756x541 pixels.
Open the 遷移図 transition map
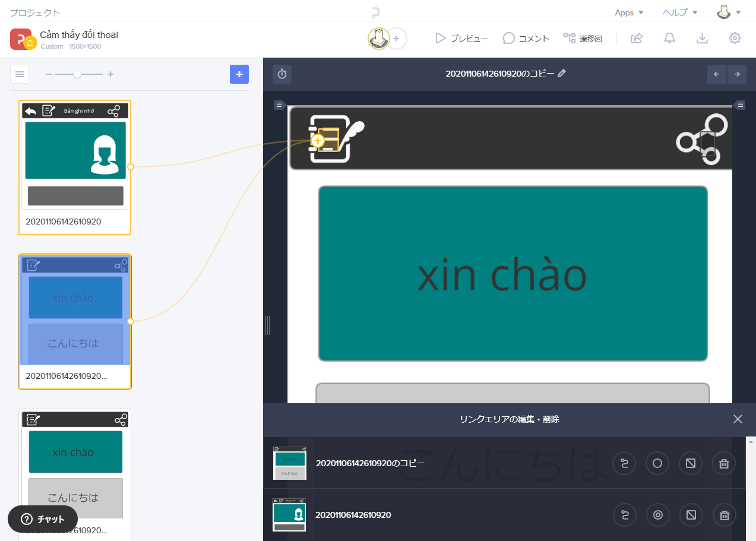click(583, 39)
